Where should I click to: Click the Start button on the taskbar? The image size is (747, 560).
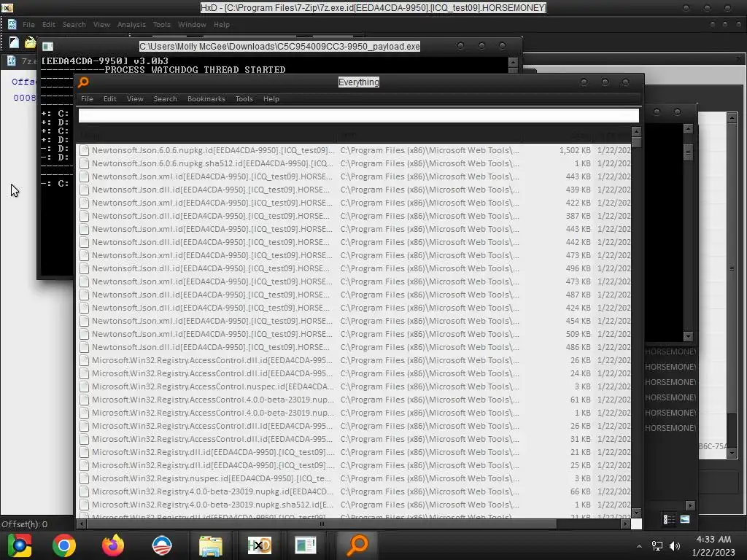pos(19,545)
